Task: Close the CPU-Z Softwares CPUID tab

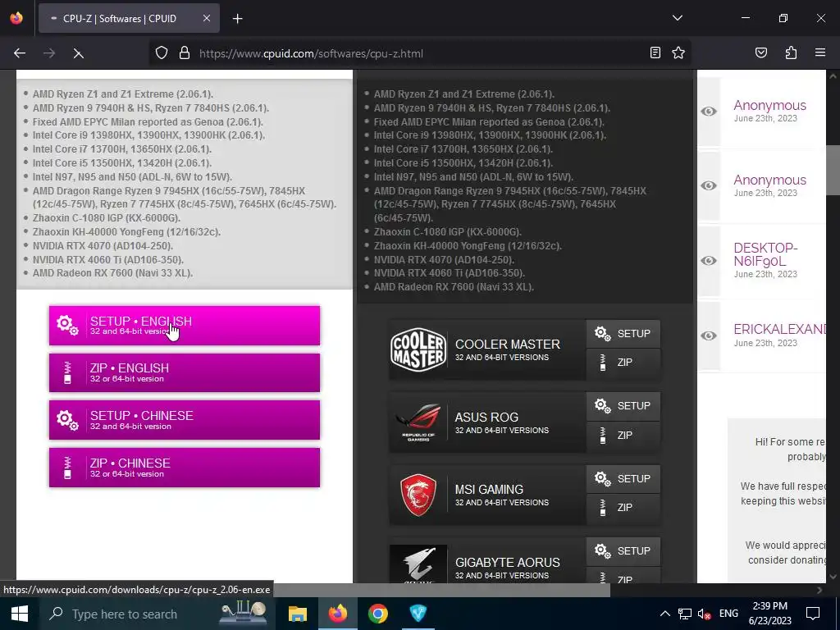Action: [206, 18]
